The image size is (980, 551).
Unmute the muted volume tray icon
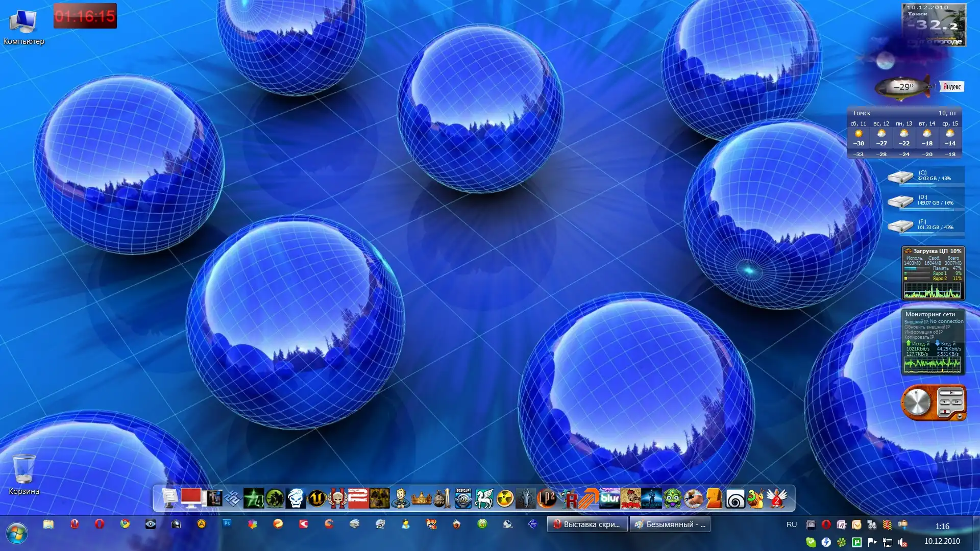(x=903, y=542)
